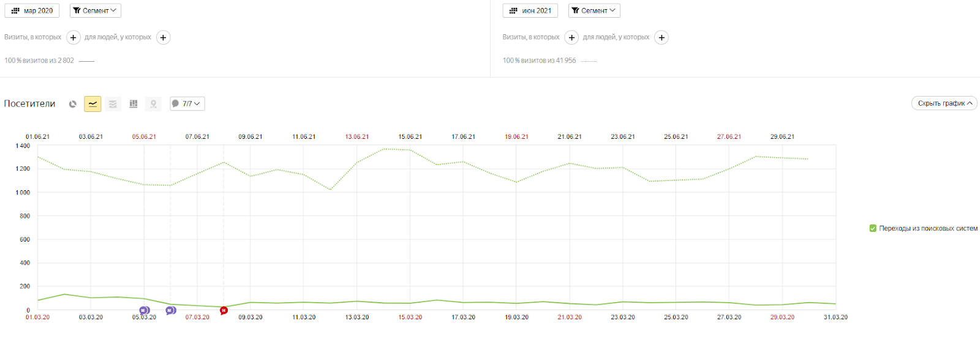Select the line chart view icon
This screenshot has width=980, height=337.
coord(92,104)
